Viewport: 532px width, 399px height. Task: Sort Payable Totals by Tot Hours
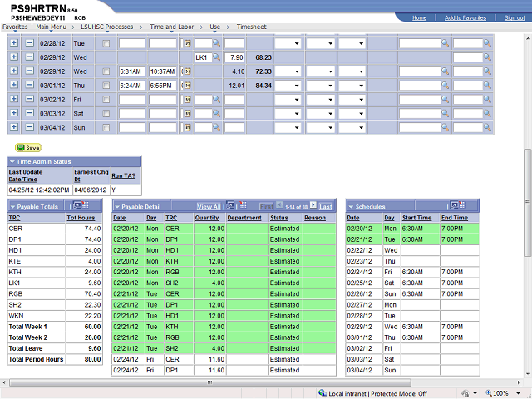click(81, 218)
